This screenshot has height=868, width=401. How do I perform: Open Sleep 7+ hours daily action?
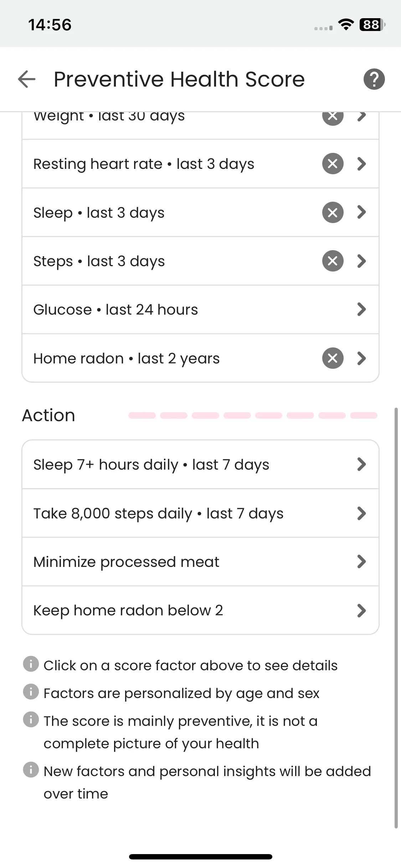click(200, 465)
